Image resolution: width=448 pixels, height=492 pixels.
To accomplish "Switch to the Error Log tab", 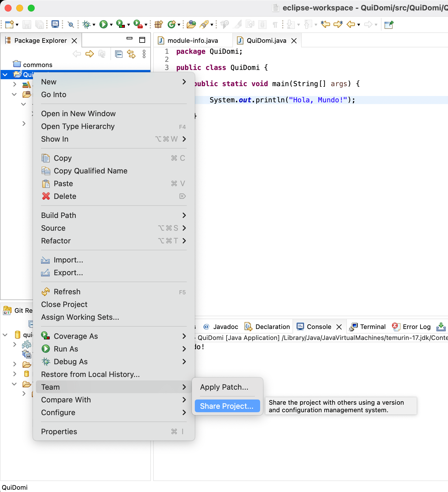I will [411, 327].
